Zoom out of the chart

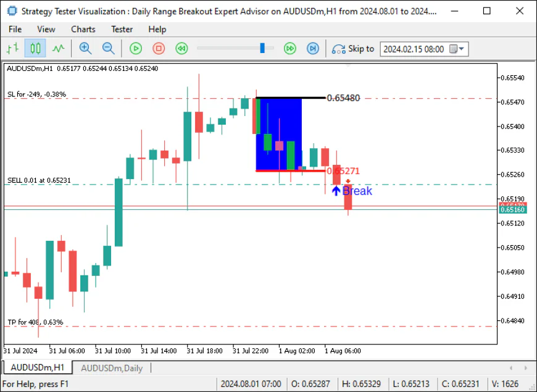tap(109, 48)
